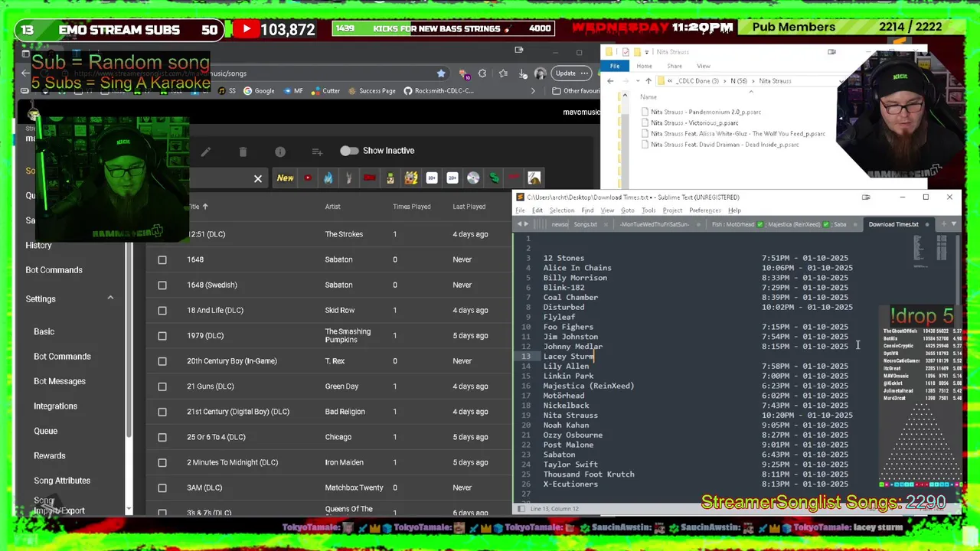Check the 1979 (DLC) song checkbox

pyautogui.click(x=162, y=336)
